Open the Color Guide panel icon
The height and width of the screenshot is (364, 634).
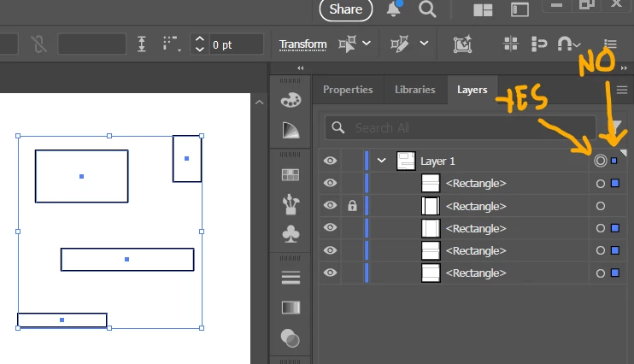(x=291, y=130)
